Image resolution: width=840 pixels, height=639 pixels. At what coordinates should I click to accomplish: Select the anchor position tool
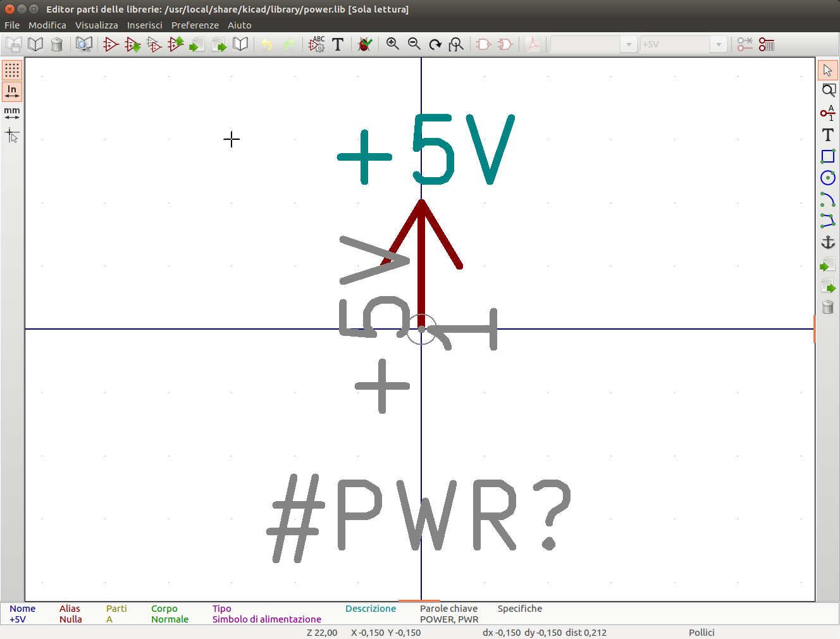click(x=827, y=242)
